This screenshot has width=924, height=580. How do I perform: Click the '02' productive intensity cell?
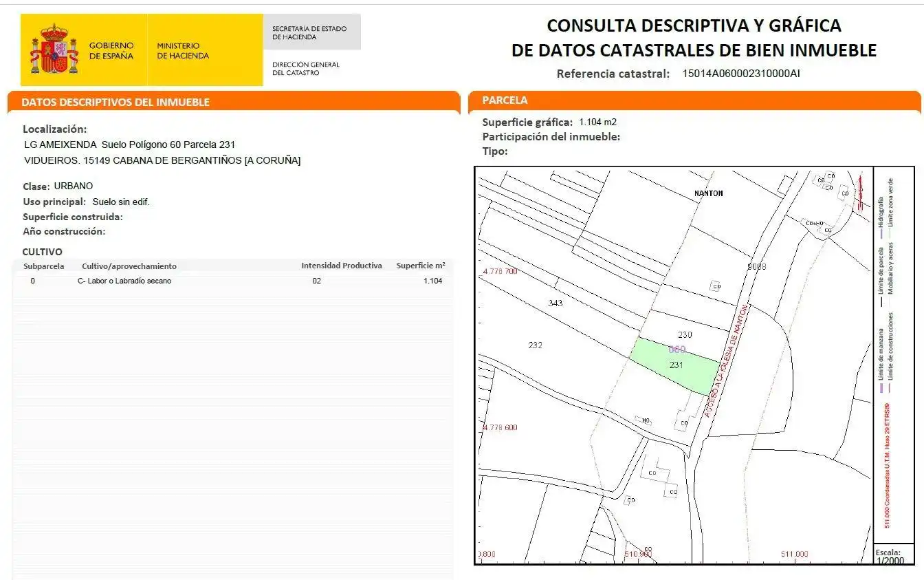click(x=316, y=281)
